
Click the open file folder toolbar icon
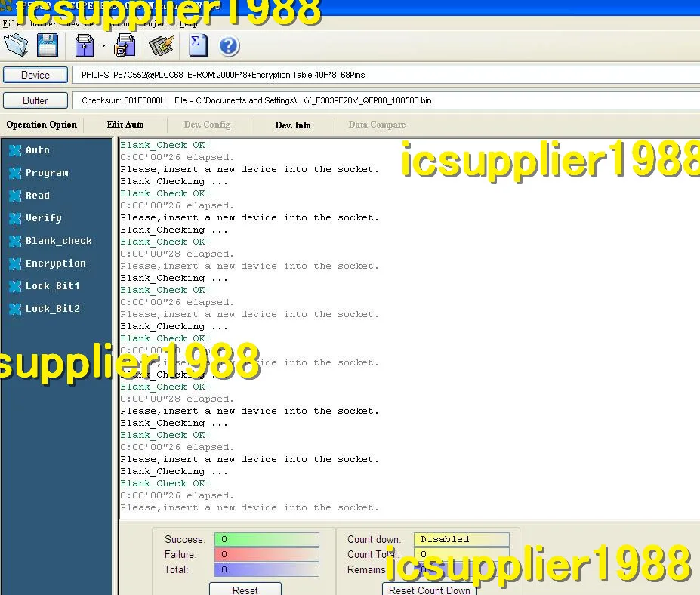(16, 45)
